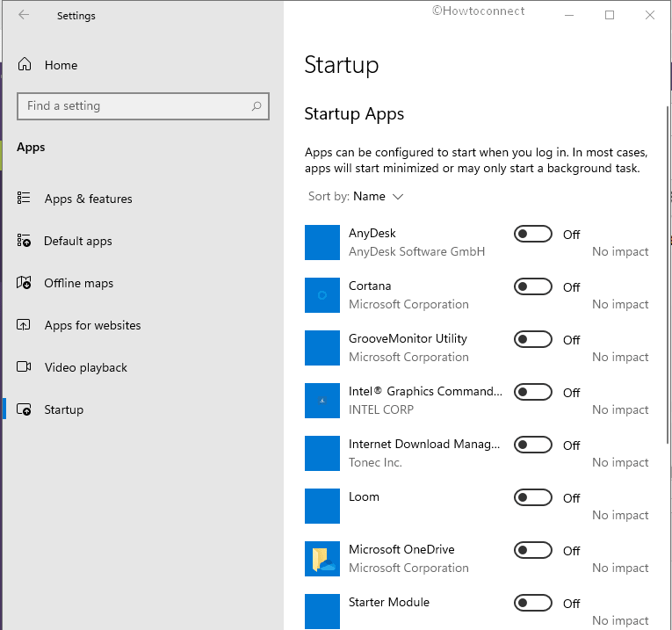This screenshot has width=672, height=630.
Task: Click the Starter Module name
Action: [x=389, y=602]
